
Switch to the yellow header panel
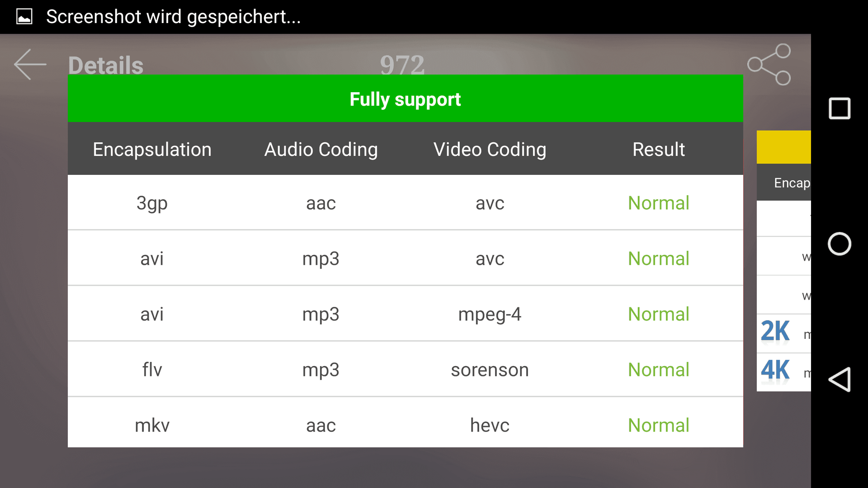pos(784,147)
